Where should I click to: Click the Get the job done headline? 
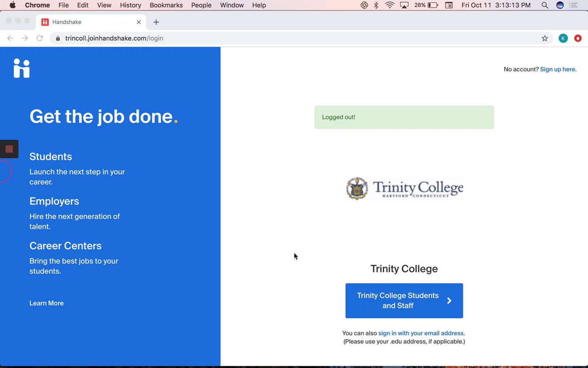(104, 116)
